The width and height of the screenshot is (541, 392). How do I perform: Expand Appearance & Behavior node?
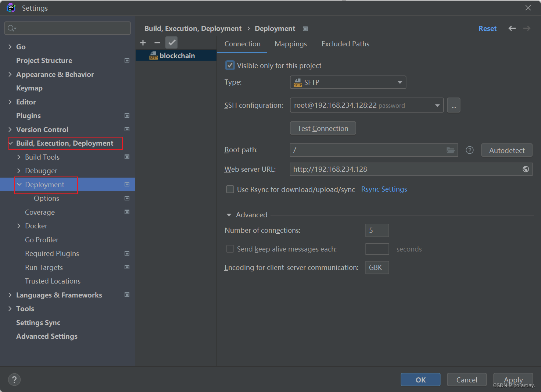10,74
